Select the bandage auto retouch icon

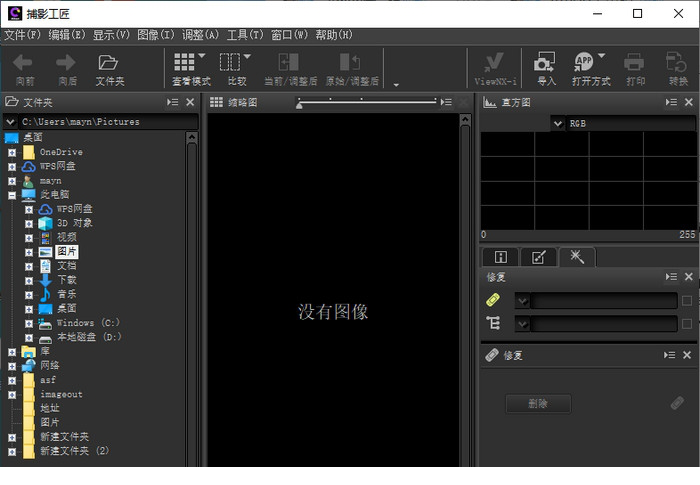pos(493,300)
